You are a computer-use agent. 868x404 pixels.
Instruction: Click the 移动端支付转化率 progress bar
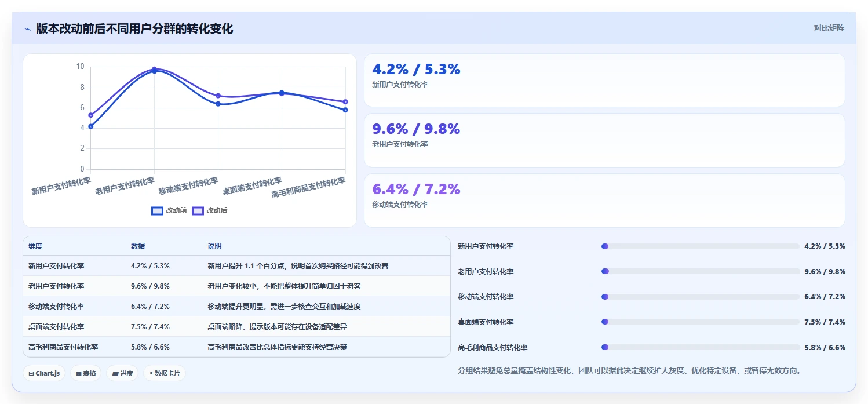click(x=701, y=297)
